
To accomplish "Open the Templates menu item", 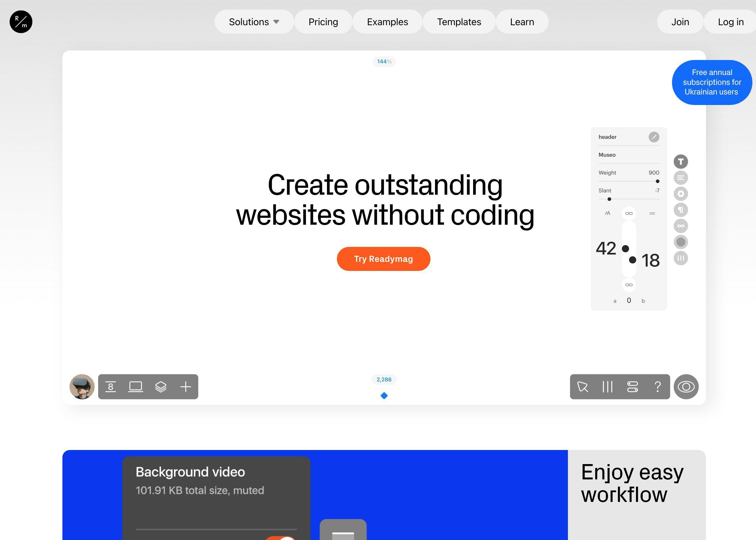I will tap(459, 21).
